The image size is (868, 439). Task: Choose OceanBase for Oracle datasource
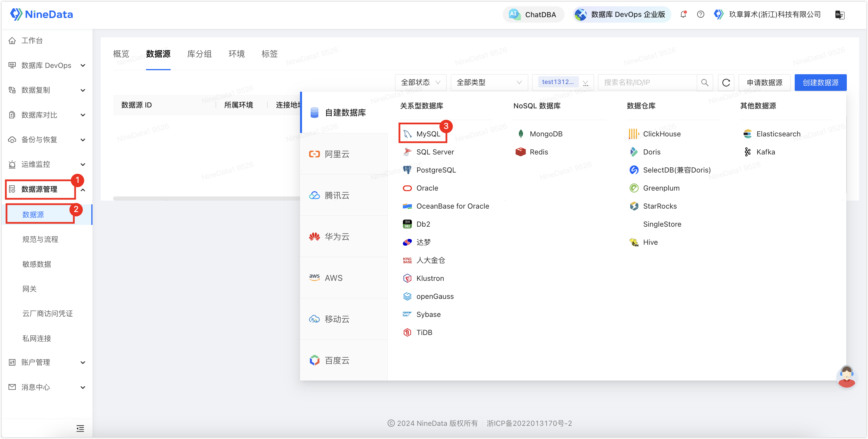tap(446, 206)
